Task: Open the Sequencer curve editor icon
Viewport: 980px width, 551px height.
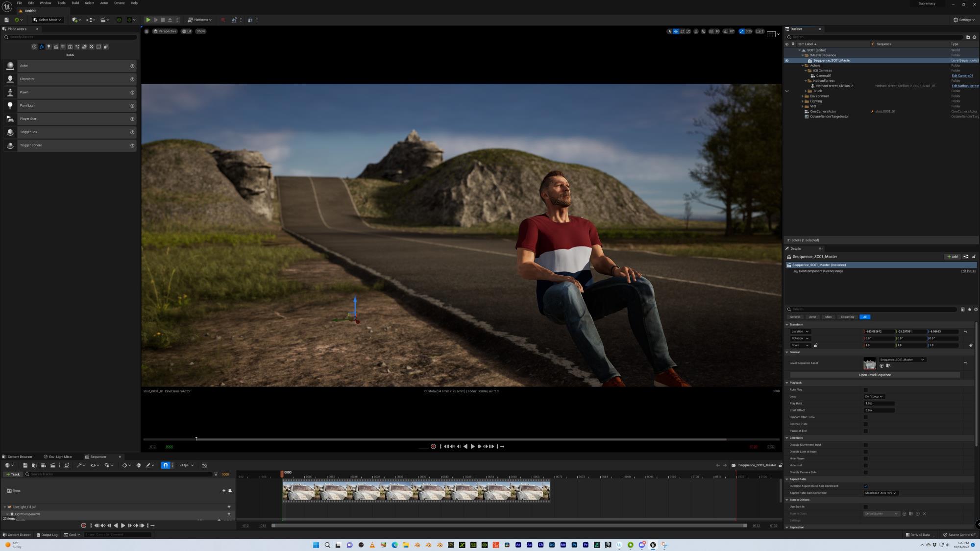Action: point(204,465)
